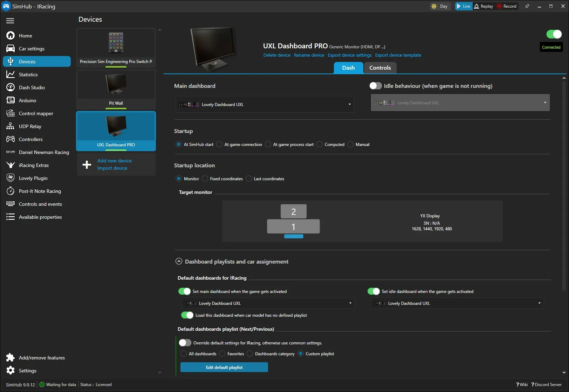
Task: Open the hamburger menu icon
Action: coord(10,21)
